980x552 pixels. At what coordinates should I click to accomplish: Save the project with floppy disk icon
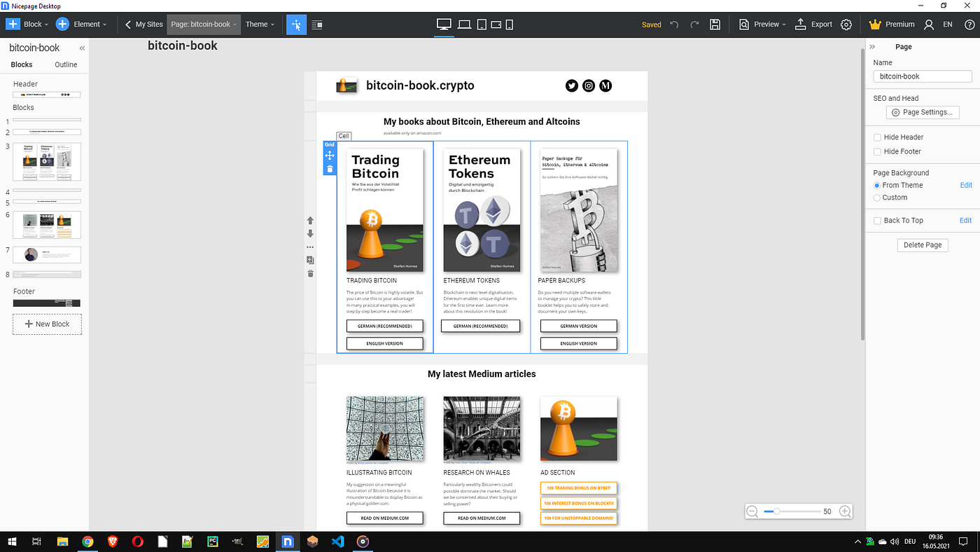[715, 25]
